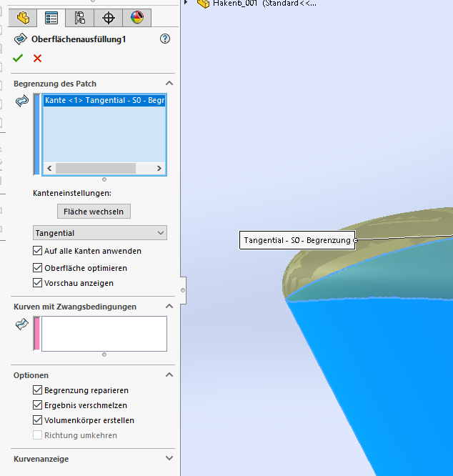Uncheck Begrenzung reparieren option
453x476 pixels.
[x=37, y=390]
